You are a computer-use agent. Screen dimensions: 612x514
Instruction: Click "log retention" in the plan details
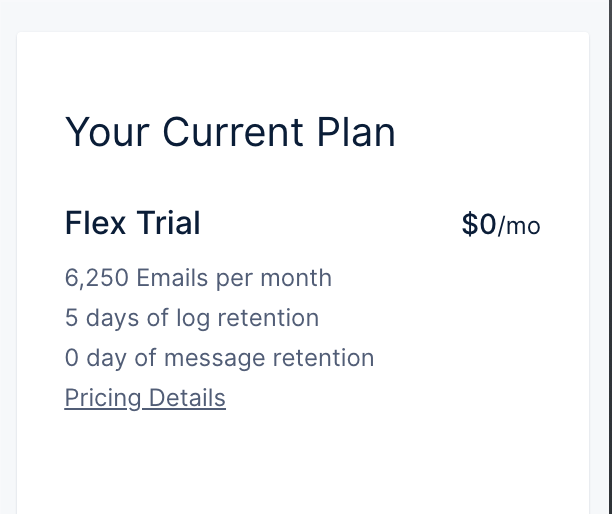(247, 318)
